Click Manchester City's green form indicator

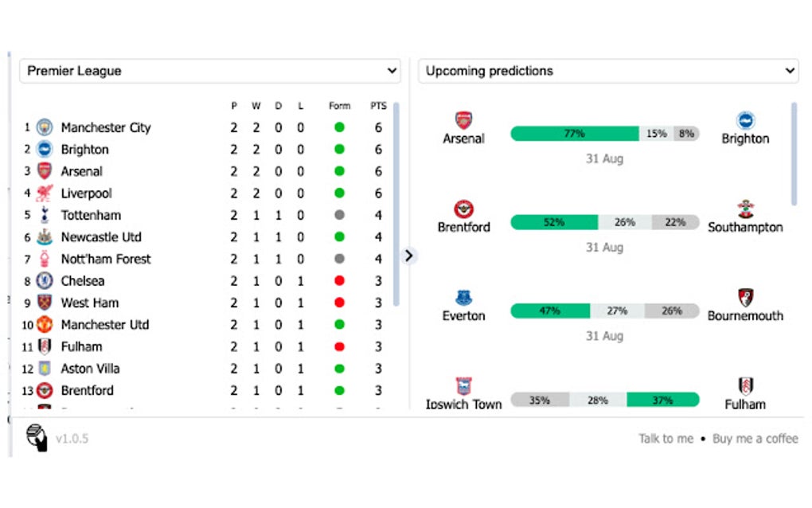(339, 127)
